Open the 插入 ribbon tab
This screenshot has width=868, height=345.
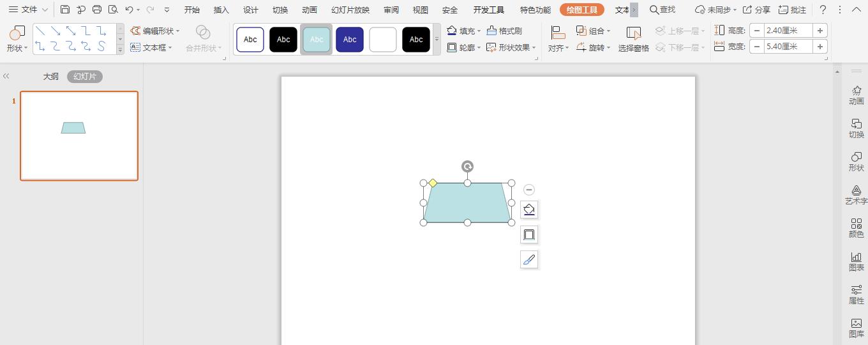pyautogui.click(x=221, y=10)
